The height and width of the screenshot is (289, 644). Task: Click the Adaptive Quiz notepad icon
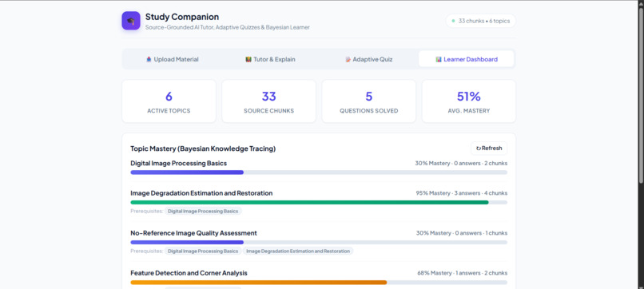pyautogui.click(x=348, y=60)
